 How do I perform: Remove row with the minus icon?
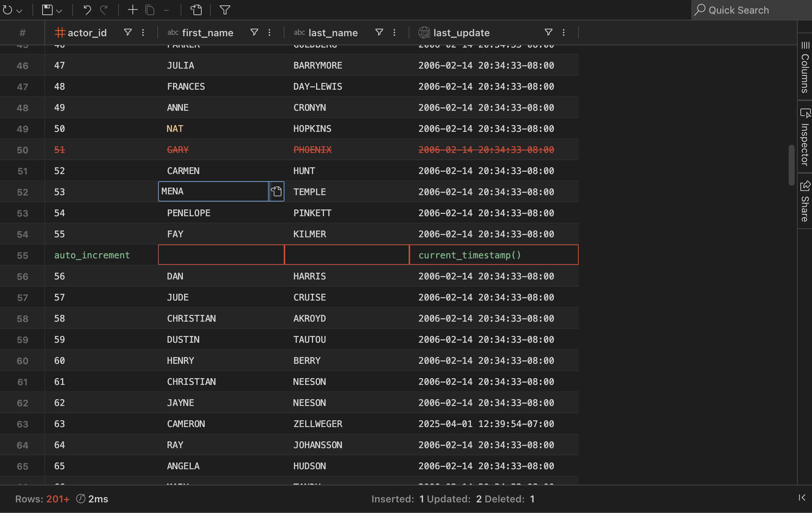[167, 10]
